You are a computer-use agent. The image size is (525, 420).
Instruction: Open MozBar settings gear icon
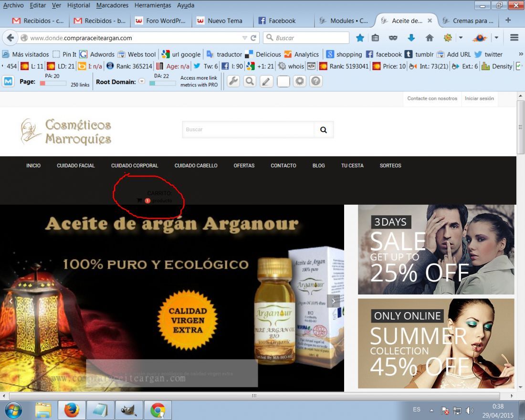click(299, 81)
